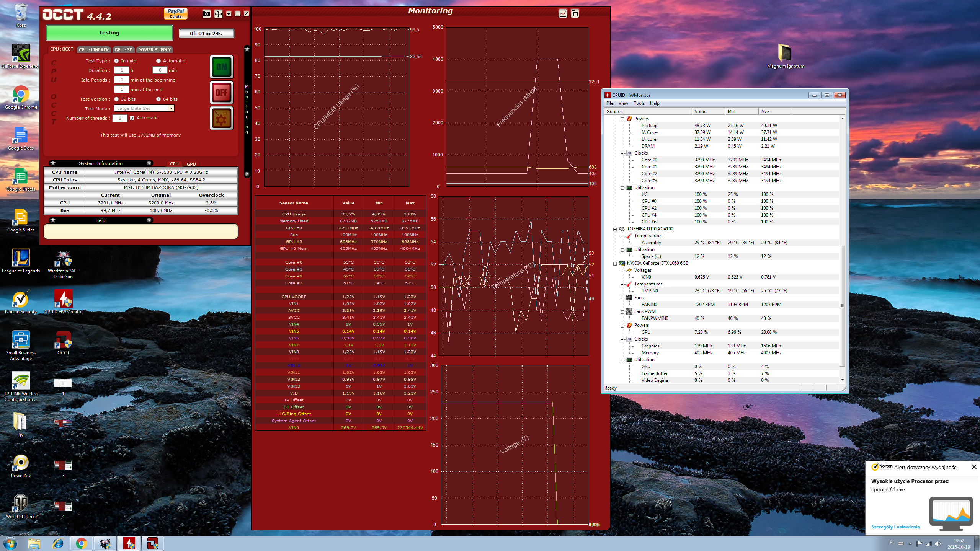
Task: Select the Norton Security desktop icon
Action: click(21, 302)
